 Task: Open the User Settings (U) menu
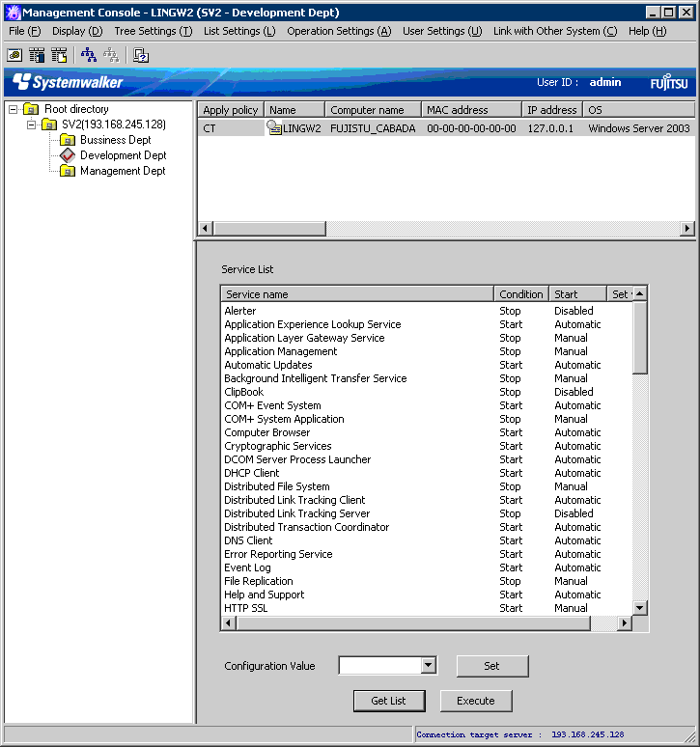(442, 31)
